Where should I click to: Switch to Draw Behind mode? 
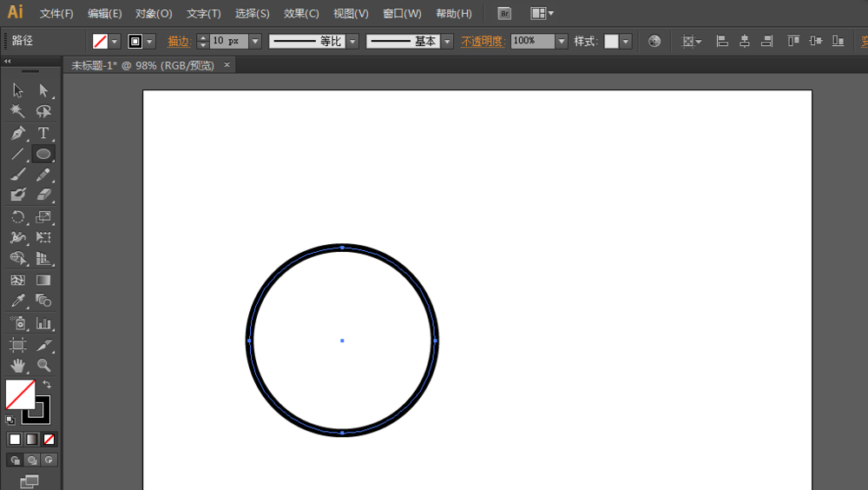[32, 460]
